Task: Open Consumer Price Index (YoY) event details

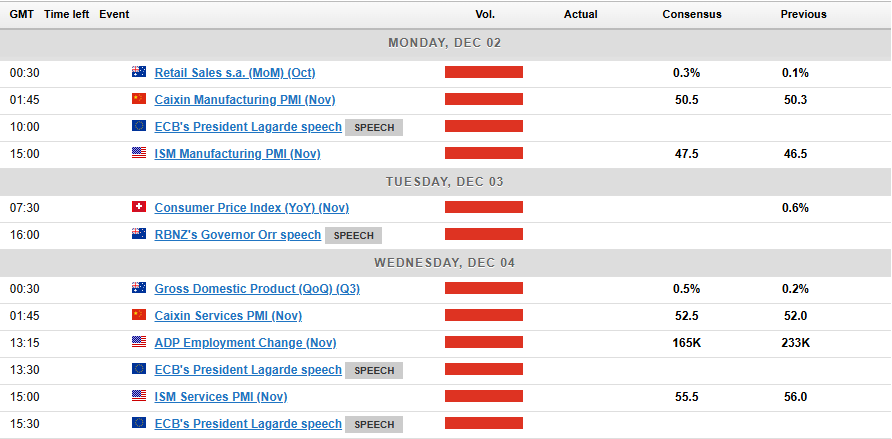Action: tap(251, 208)
